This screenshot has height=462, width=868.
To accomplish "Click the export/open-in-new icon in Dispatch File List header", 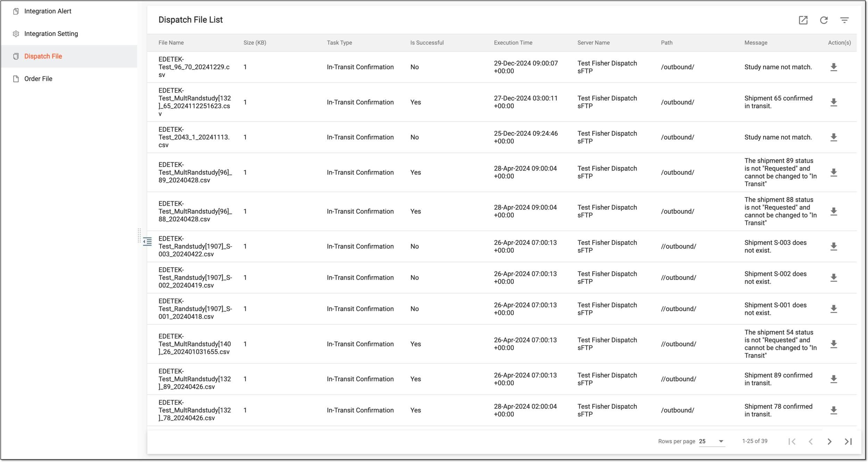I will tap(803, 20).
